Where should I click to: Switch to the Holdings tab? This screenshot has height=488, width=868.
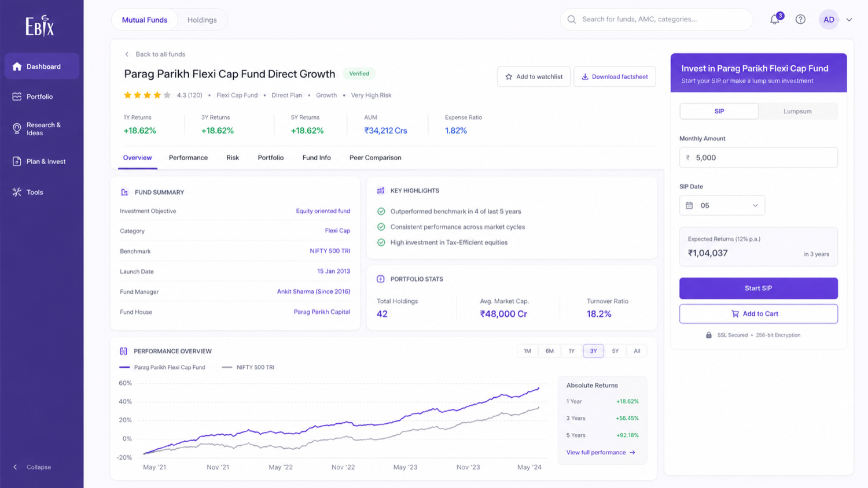(202, 20)
